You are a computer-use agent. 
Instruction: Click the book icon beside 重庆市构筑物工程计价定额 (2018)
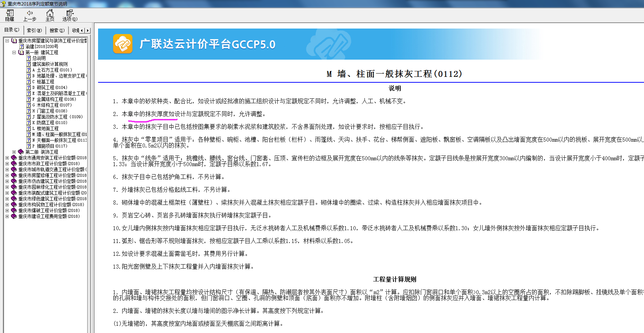pos(14,205)
